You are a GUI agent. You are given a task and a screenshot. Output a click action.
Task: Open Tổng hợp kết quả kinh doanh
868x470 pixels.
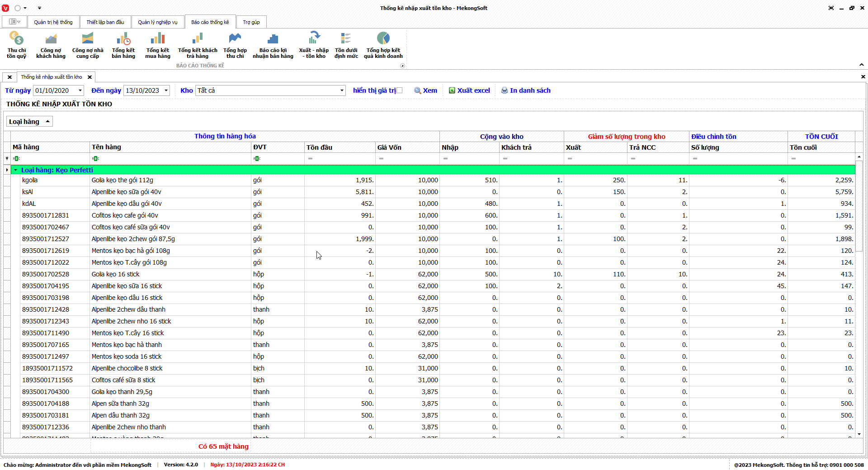coord(383,45)
